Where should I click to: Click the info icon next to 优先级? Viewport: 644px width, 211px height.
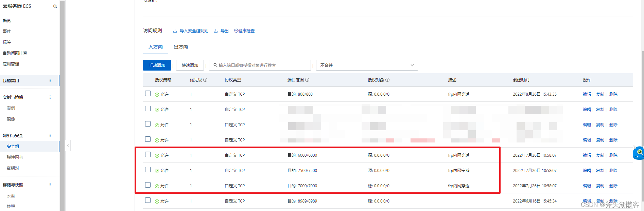pyautogui.click(x=205, y=80)
